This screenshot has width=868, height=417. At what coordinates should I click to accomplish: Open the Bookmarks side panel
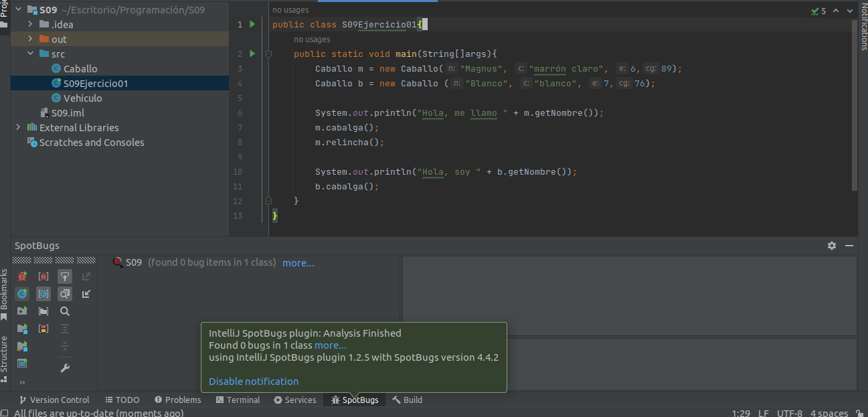click(5, 295)
